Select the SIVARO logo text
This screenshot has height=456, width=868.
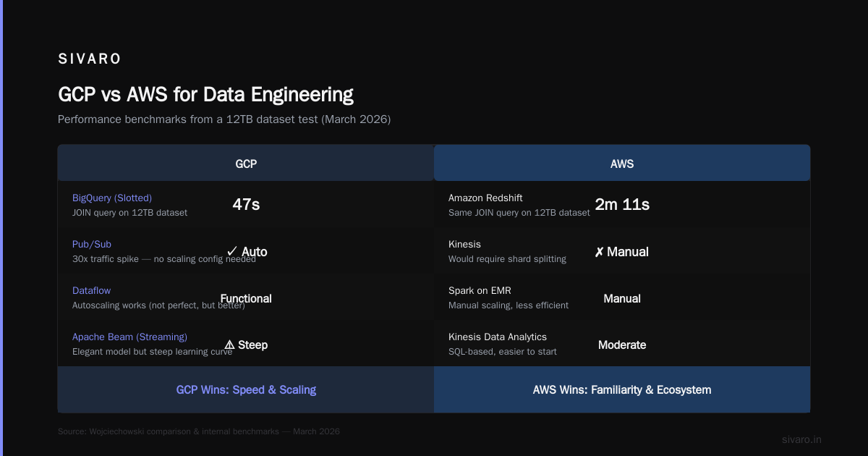click(x=90, y=59)
